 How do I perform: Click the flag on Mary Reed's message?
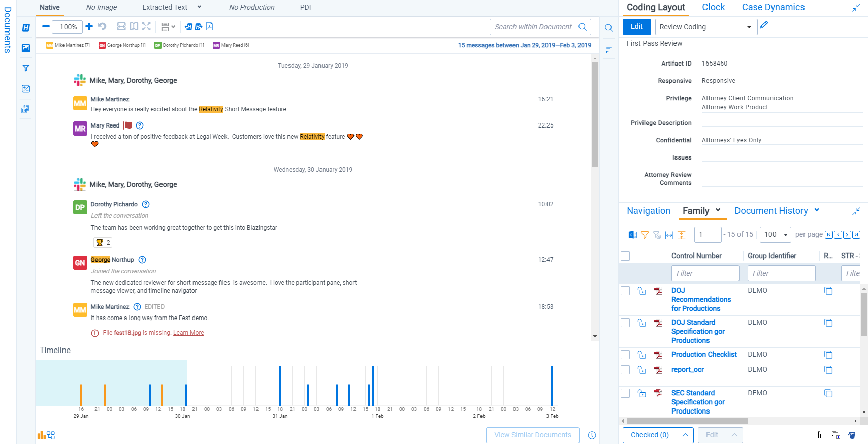[x=127, y=125]
